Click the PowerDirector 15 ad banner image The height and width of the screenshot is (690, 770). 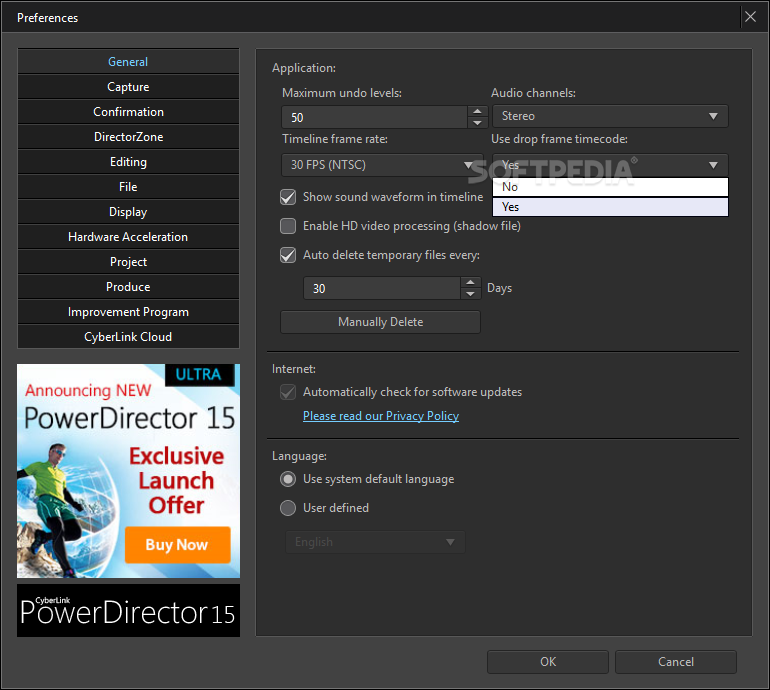(128, 471)
